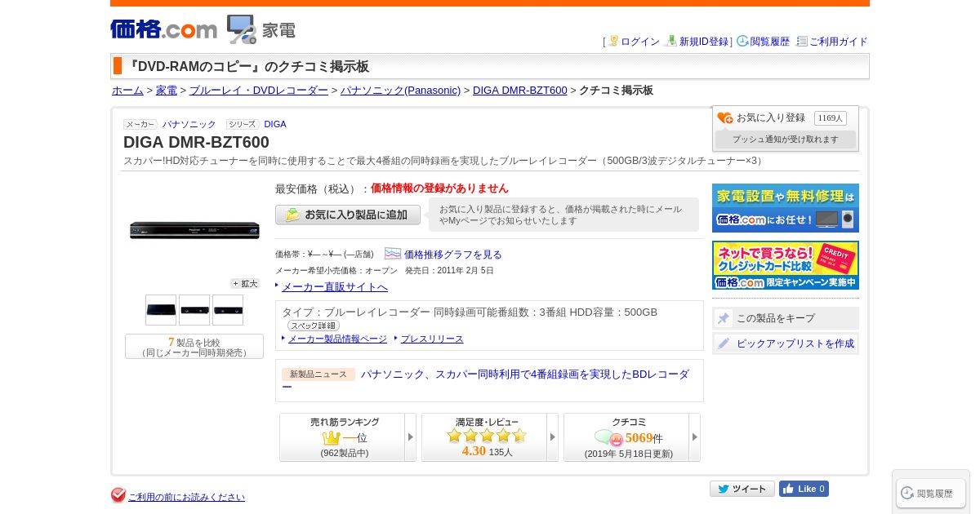Open メーカー直販サイトへ link
The image size is (980, 514).
tap(335, 286)
